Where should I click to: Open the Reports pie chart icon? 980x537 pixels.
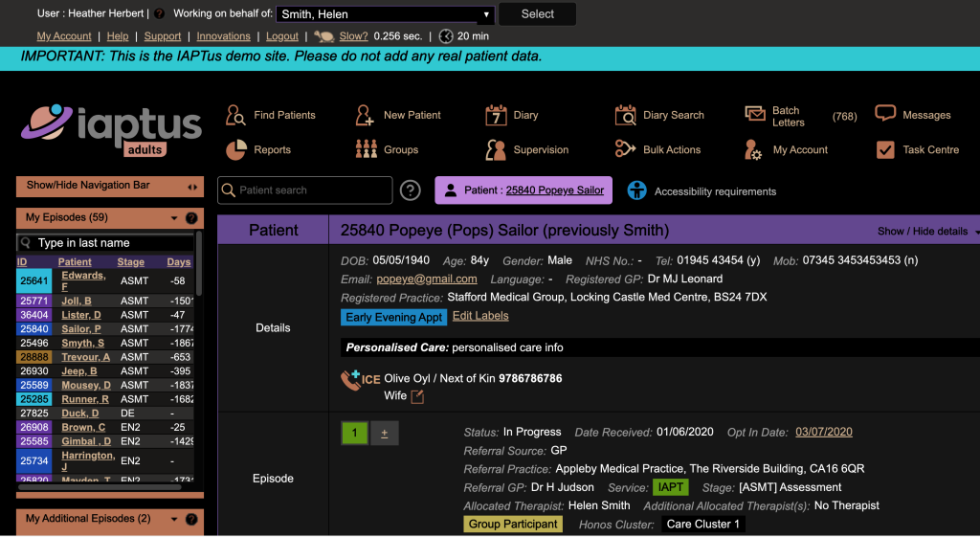(235, 150)
